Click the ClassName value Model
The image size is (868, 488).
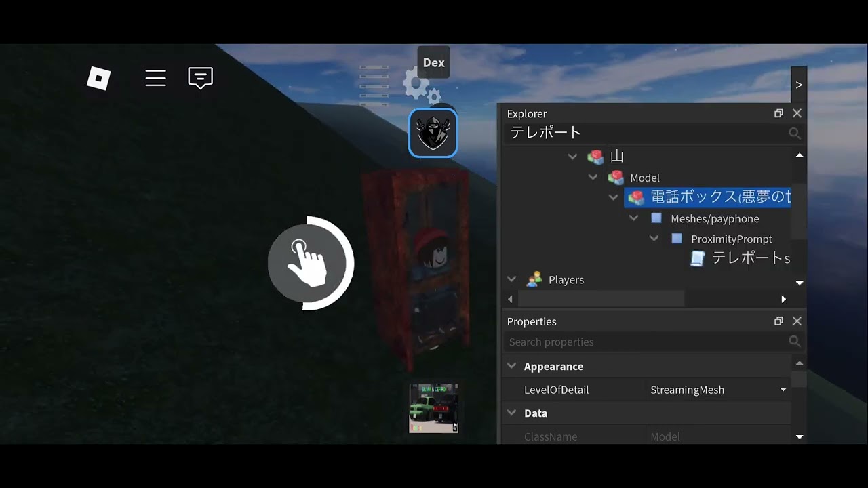pos(665,436)
